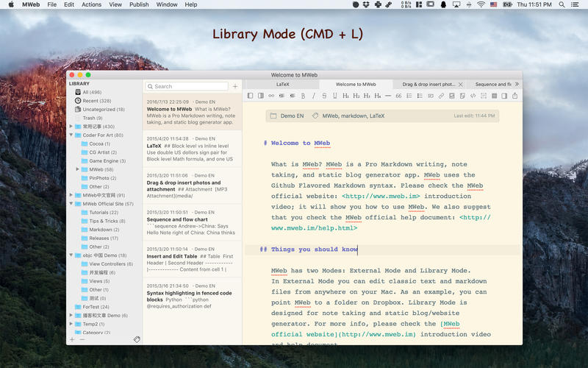Insert a blockquote using quote icon
Screen dimensions: 588x368
(398, 96)
